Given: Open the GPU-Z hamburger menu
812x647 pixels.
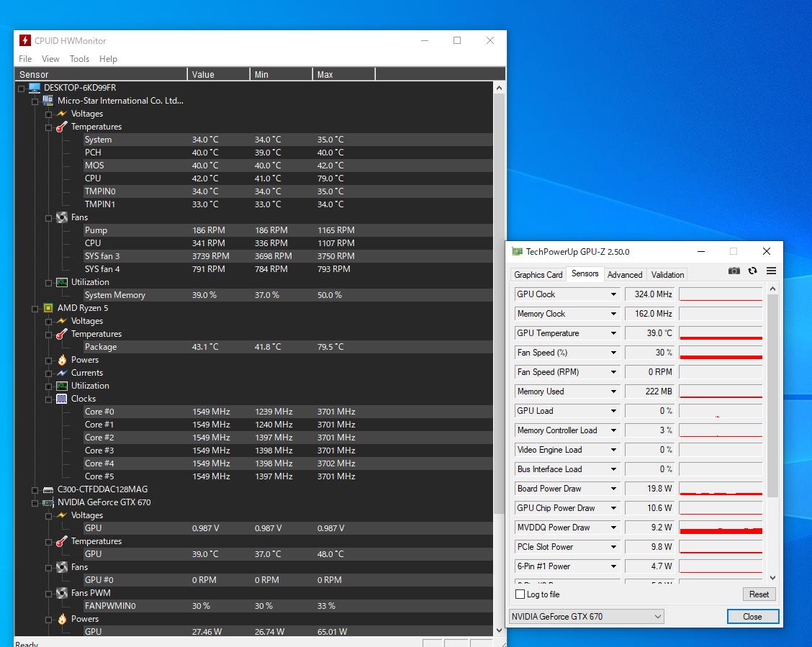Looking at the screenshot, I should coord(771,271).
